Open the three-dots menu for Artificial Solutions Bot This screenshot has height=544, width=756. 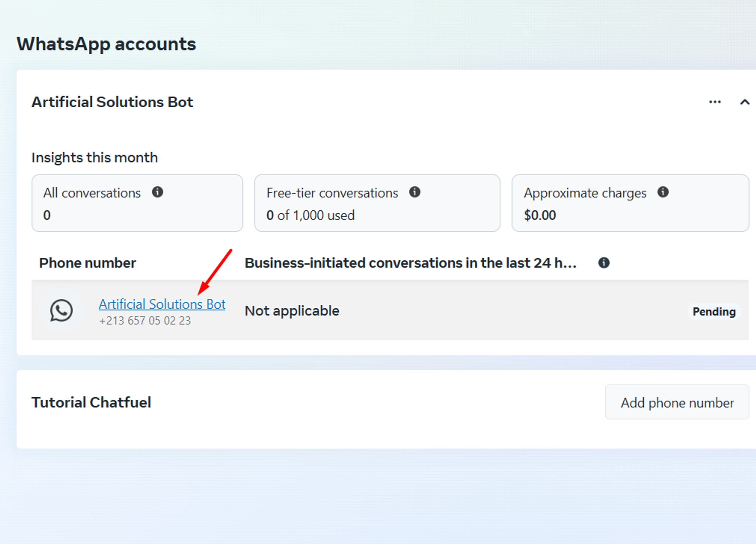(x=714, y=102)
